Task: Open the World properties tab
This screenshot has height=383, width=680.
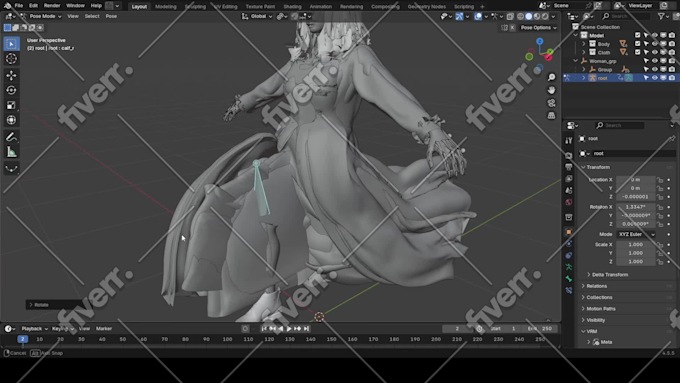Action: [x=569, y=202]
